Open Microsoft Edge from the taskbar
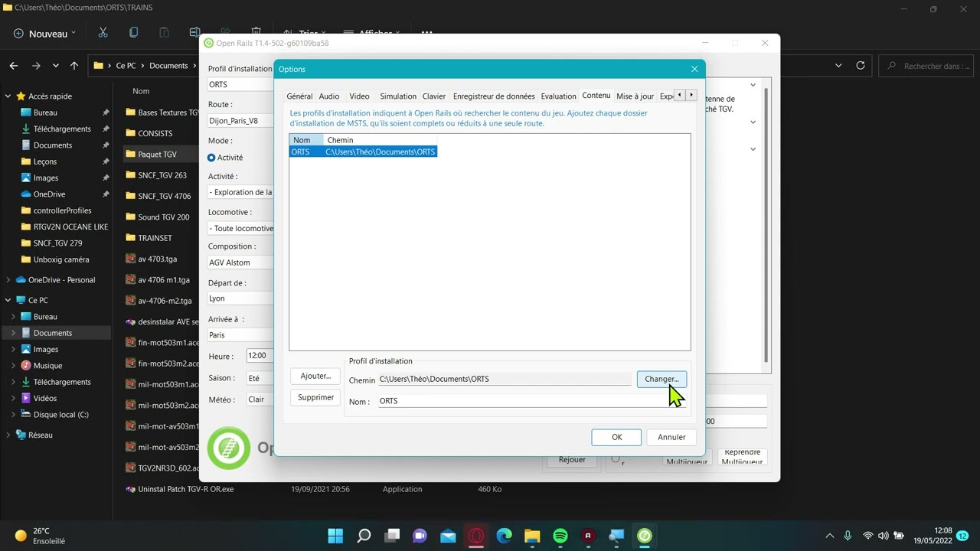The width and height of the screenshot is (980, 551). click(504, 536)
